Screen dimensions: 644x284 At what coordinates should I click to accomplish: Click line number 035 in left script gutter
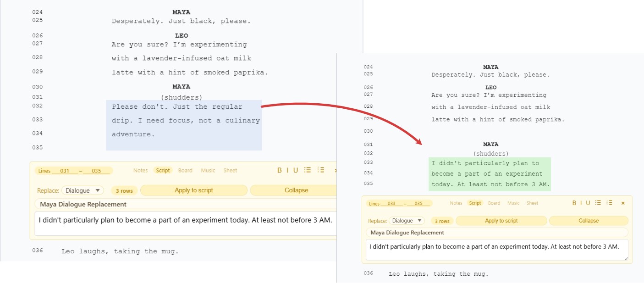(x=38, y=148)
